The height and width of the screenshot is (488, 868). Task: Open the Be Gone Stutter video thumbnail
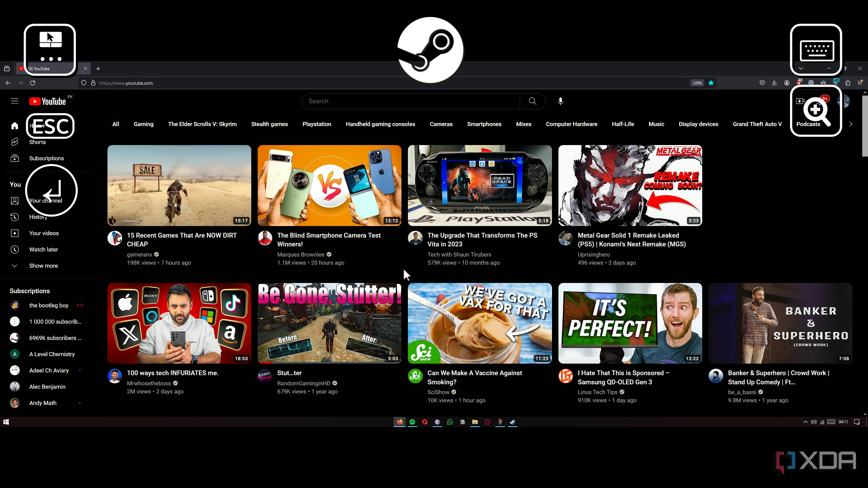point(329,323)
